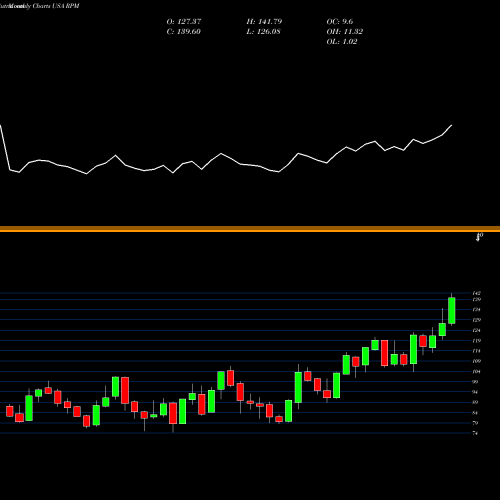Click the 84 price axis label

click(475, 413)
